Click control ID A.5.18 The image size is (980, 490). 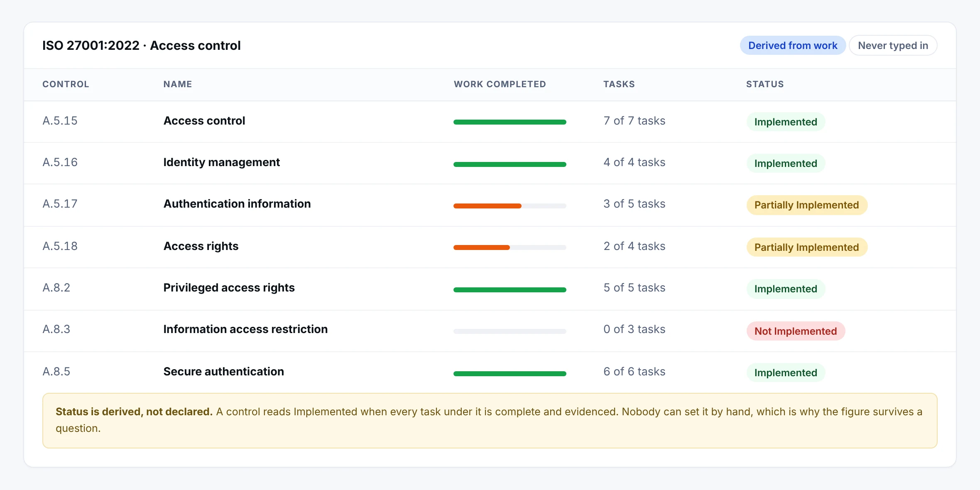tap(60, 246)
